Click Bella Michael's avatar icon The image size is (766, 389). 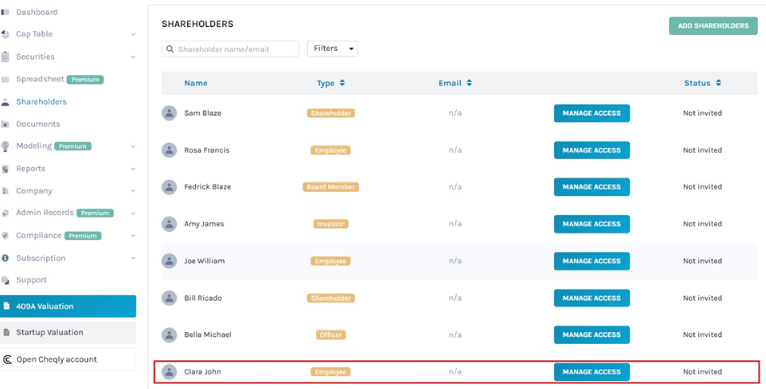(x=169, y=335)
